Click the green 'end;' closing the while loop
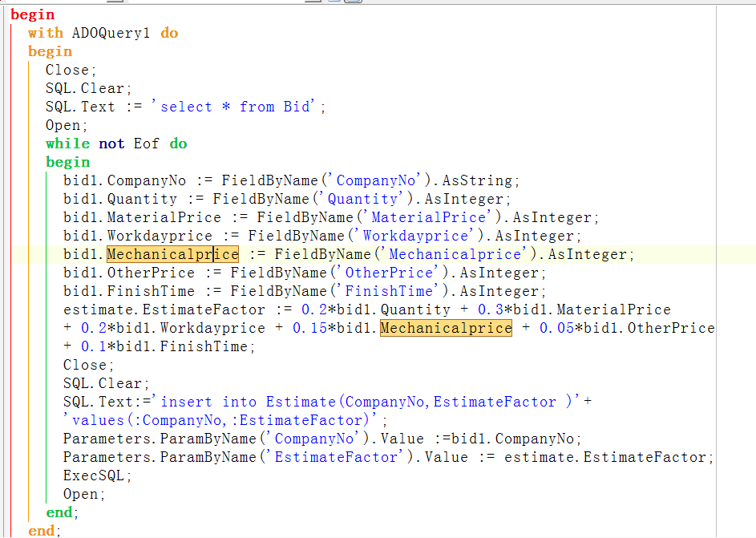 click(x=63, y=512)
